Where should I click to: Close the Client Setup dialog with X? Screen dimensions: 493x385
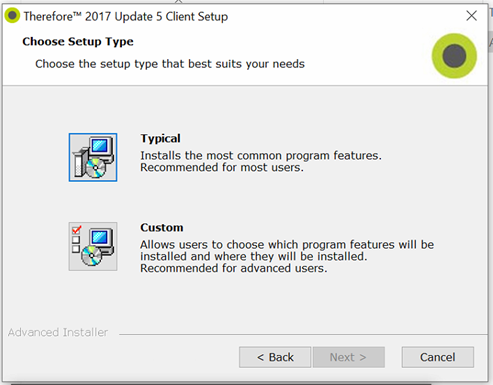(x=471, y=16)
